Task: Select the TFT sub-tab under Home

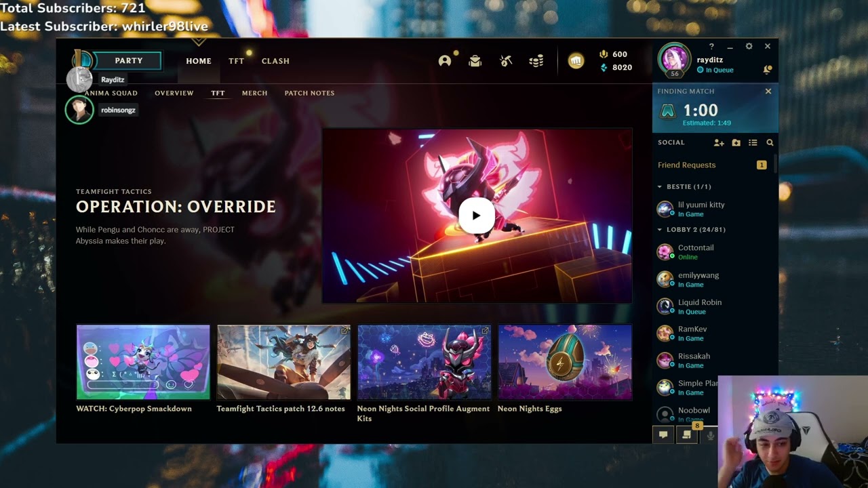Action: click(218, 93)
